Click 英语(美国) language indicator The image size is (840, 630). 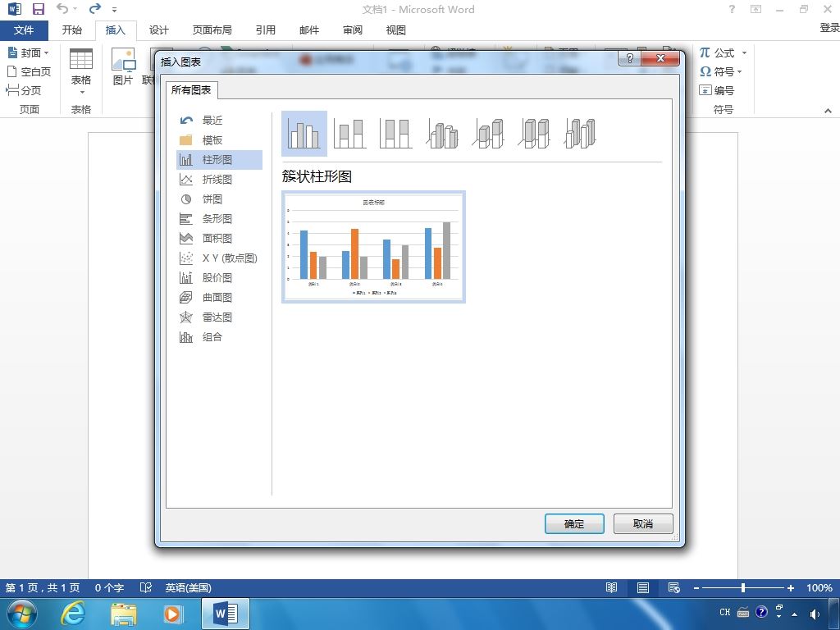point(188,587)
